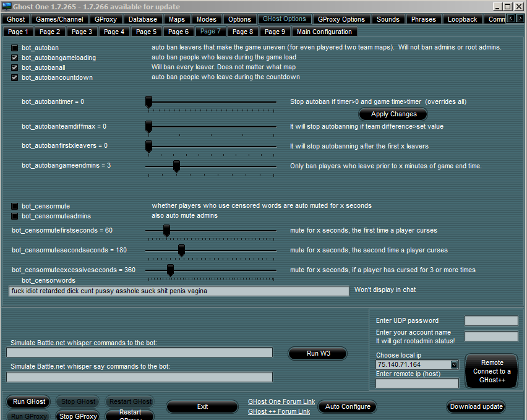Disable bot_autobancountdown checkbox
The width and height of the screenshot is (527, 420).
pos(14,77)
